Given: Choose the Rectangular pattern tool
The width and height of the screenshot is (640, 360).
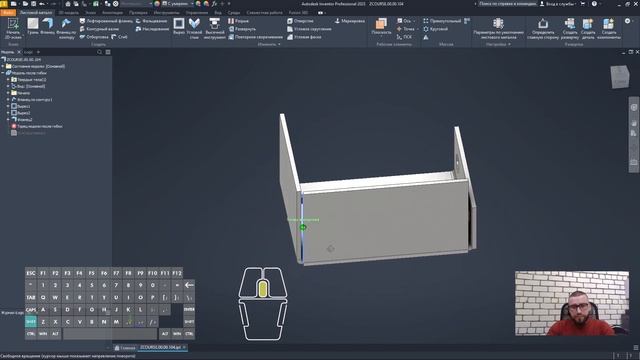Looking at the screenshot, I should point(442,21).
